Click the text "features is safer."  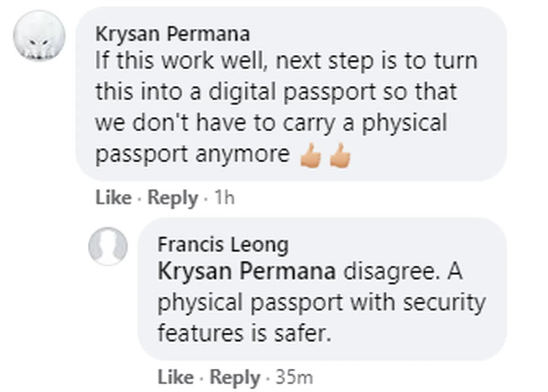244,334
